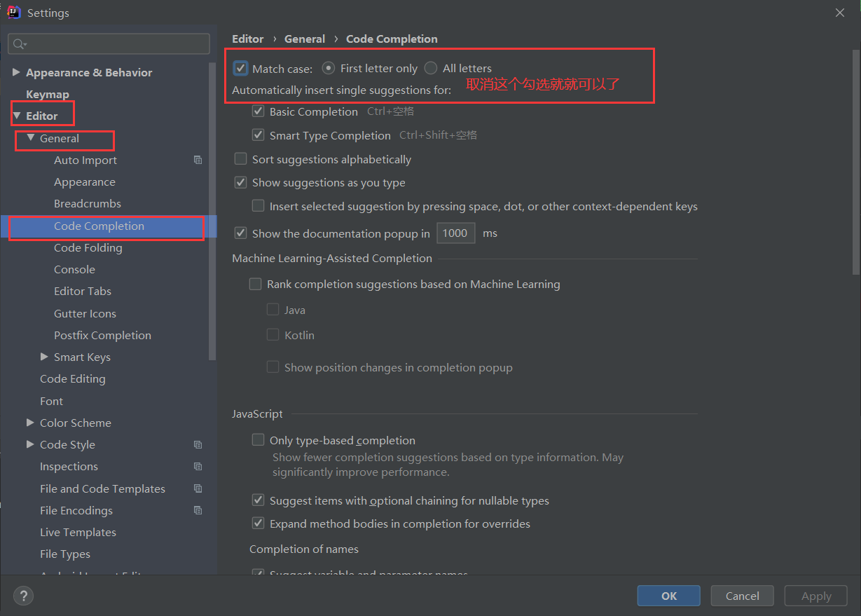Open Live Templates settings
The width and height of the screenshot is (861, 616).
click(x=78, y=533)
